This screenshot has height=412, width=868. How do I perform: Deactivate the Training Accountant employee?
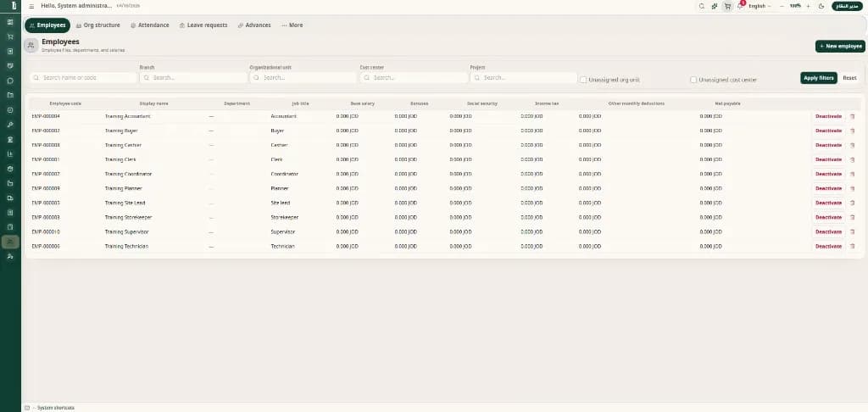tap(828, 116)
